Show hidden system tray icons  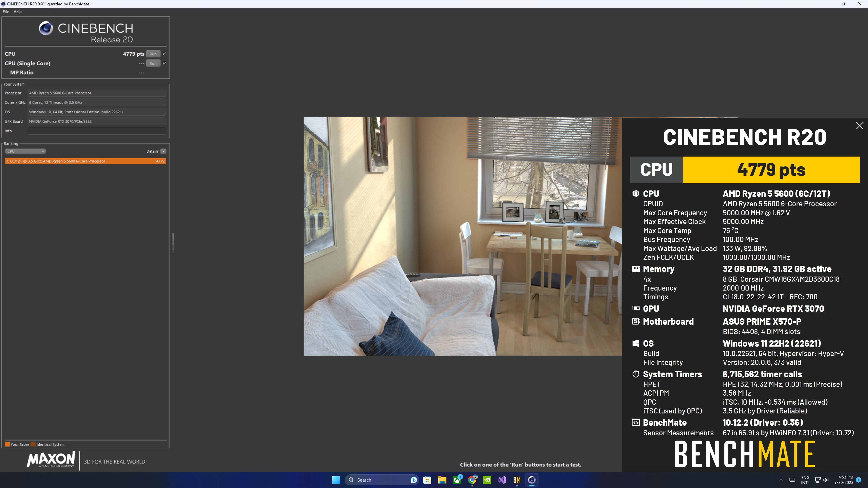click(x=781, y=480)
